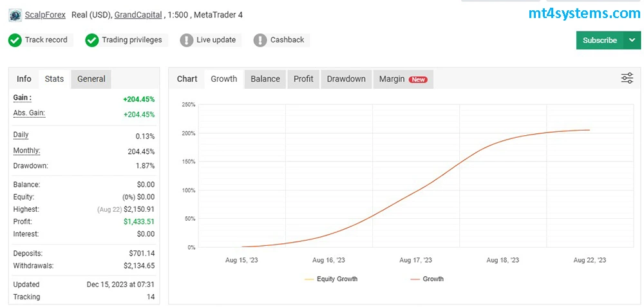
Task: Open the General tab
Action: tap(91, 79)
